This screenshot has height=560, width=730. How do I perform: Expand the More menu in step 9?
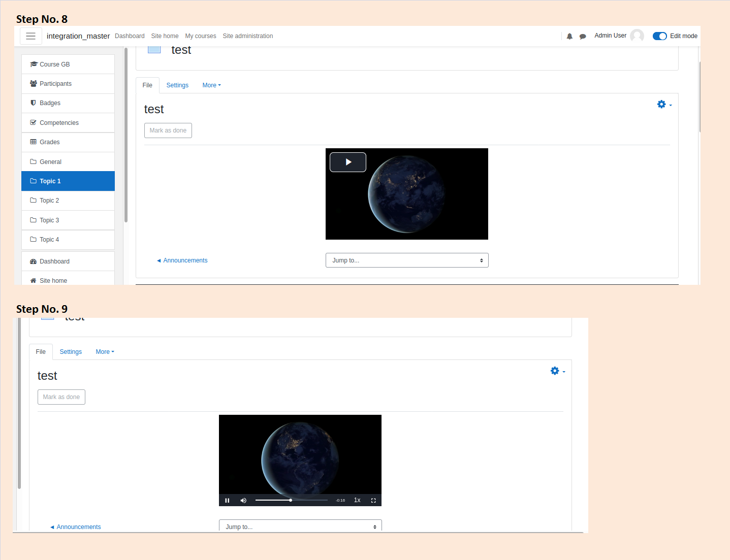pyautogui.click(x=105, y=352)
